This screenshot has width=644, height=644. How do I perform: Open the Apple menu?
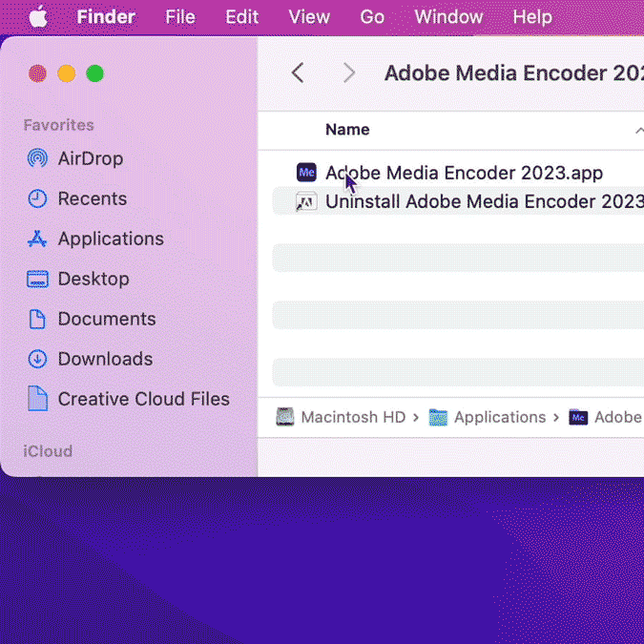coord(38,17)
